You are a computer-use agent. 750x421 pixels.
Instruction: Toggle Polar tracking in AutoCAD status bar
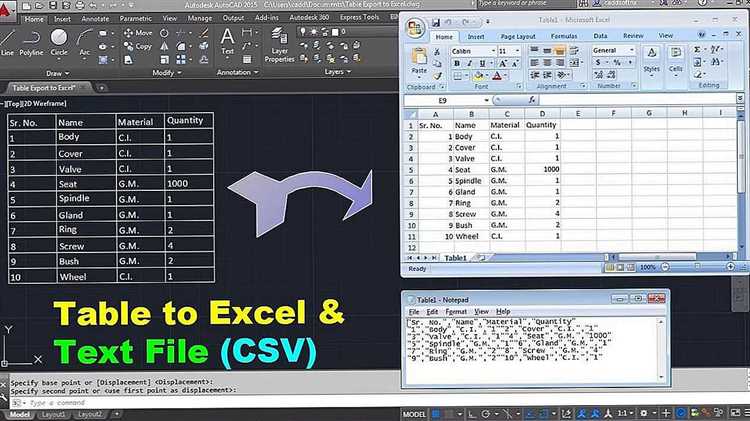click(x=486, y=413)
